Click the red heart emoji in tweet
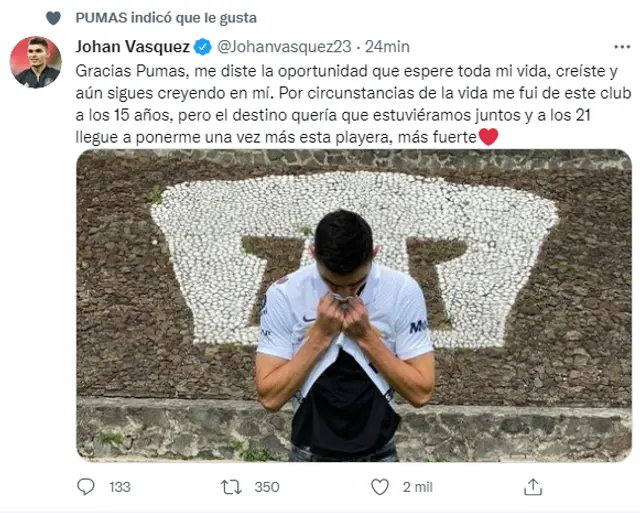Image resolution: width=640 pixels, height=513 pixels. tap(488, 137)
